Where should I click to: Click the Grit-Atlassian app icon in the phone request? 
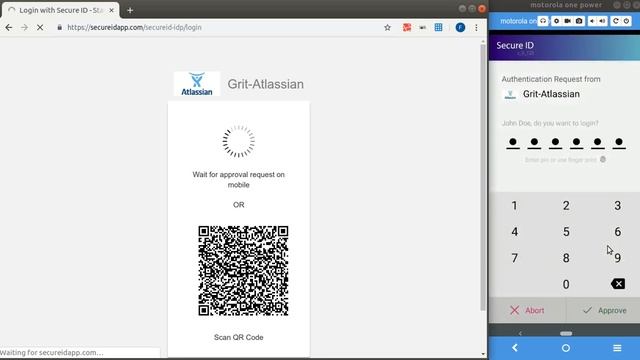[x=510, y=95]
